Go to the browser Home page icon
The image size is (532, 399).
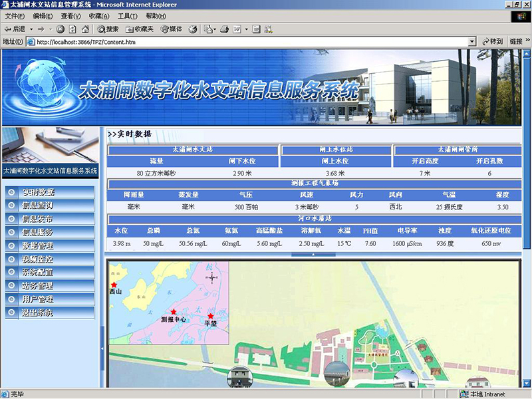click(84, 29)
